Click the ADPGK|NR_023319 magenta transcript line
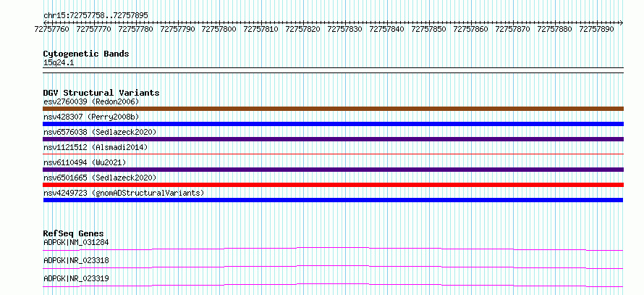 (x=333, y=285)
